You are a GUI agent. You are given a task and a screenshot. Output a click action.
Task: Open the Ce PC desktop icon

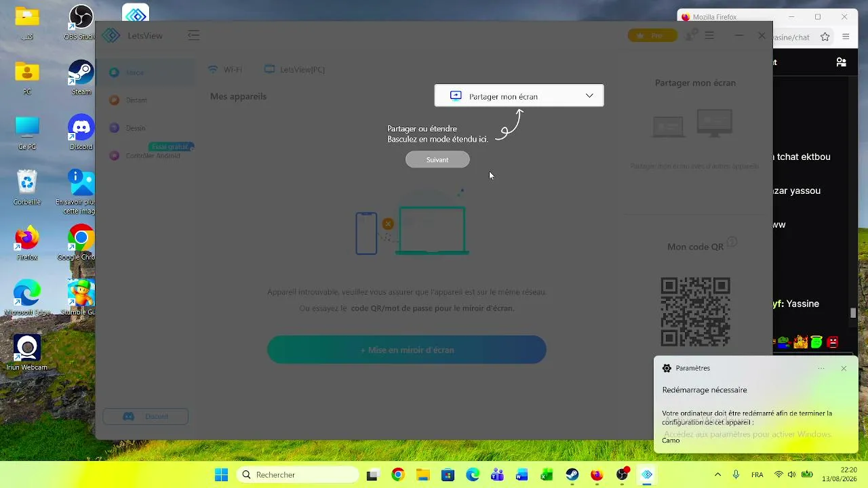pyautogui.click(x=27, y=133)
